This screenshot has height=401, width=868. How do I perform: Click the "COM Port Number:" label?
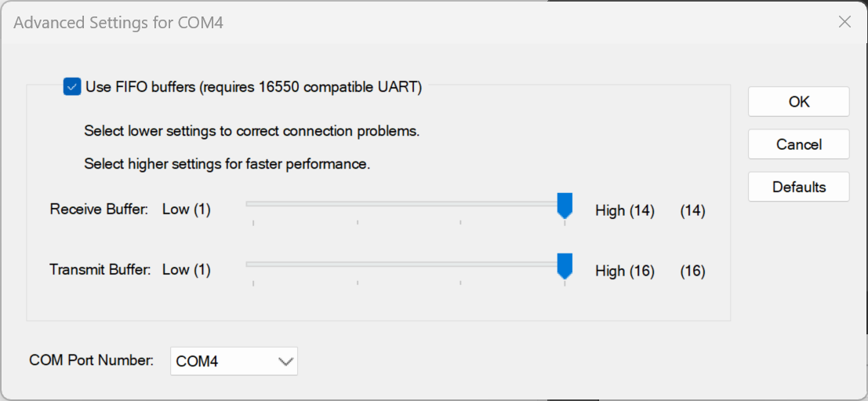tap(91, 360)
